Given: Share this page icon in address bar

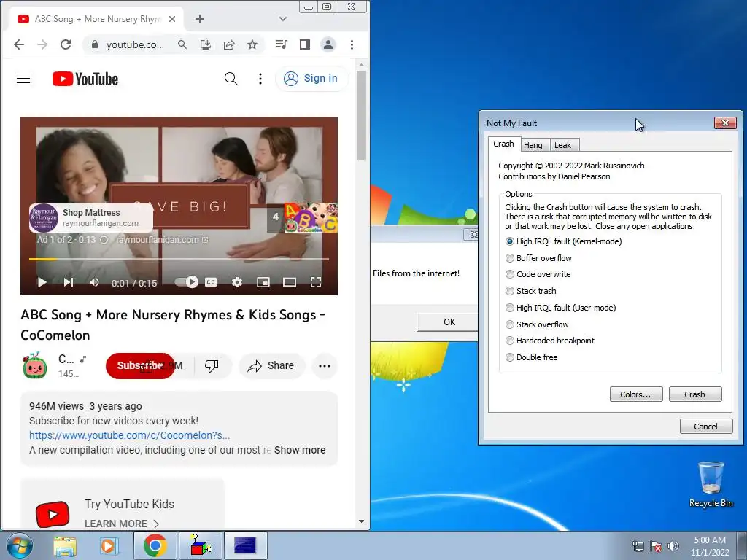Looking at the screenshot, I should tap(229, 44).
